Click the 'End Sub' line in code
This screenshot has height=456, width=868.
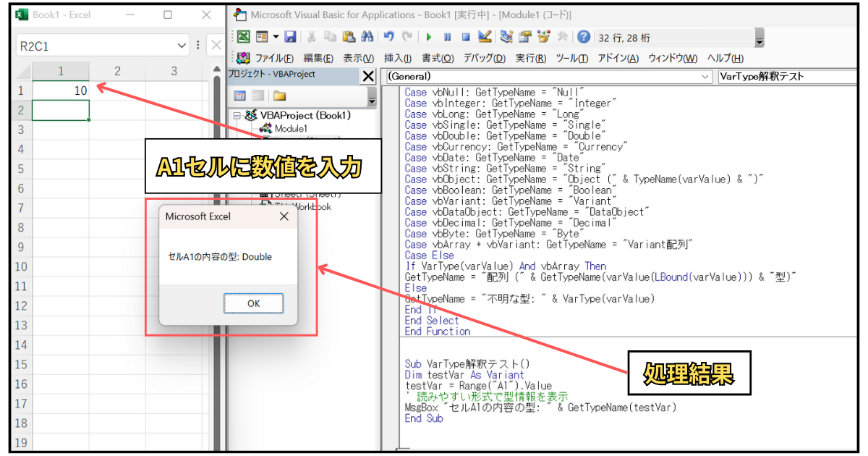tap(424, 418)
